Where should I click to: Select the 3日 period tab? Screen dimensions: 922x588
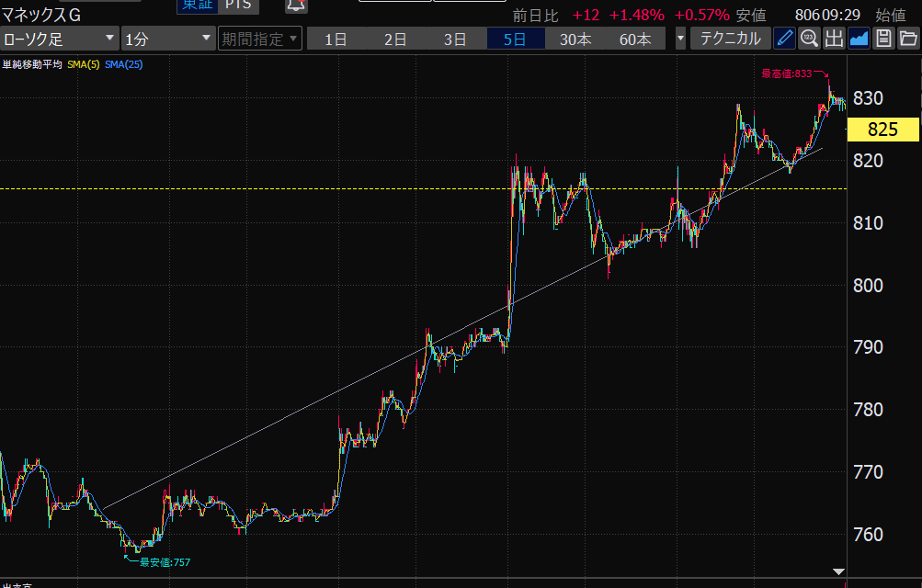[455, 40]
